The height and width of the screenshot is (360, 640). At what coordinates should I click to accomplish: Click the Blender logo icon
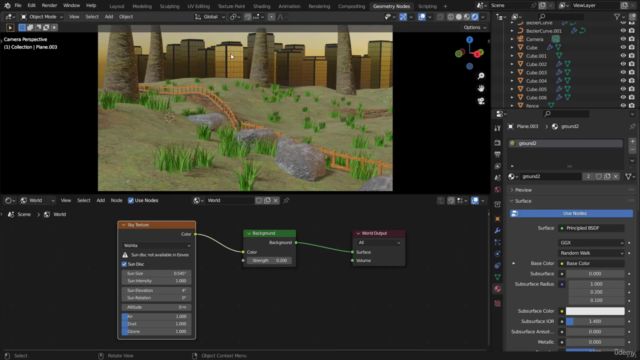point(7,6)
